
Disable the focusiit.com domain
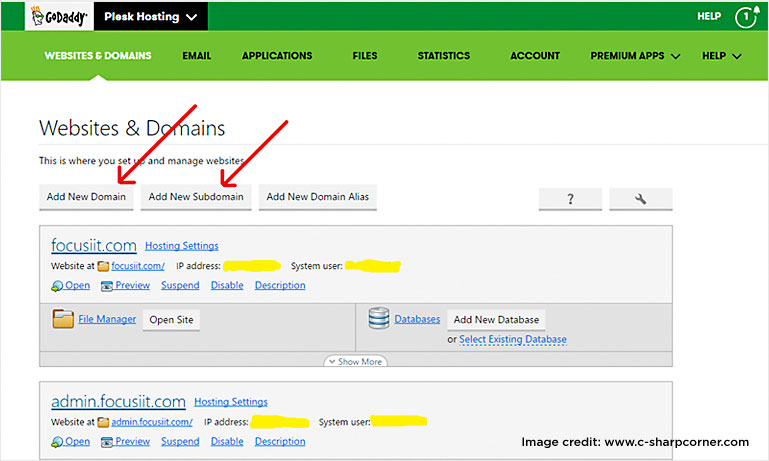(227, 285)
